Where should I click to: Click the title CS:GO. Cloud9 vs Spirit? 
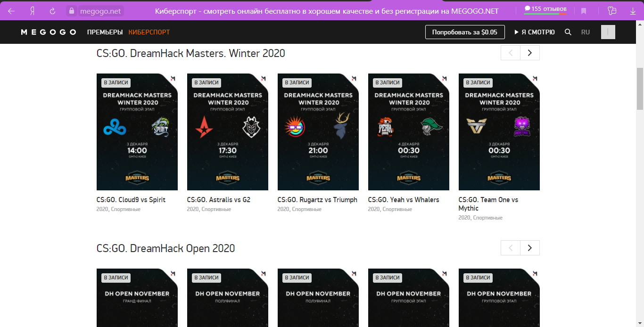coord(131,200)
